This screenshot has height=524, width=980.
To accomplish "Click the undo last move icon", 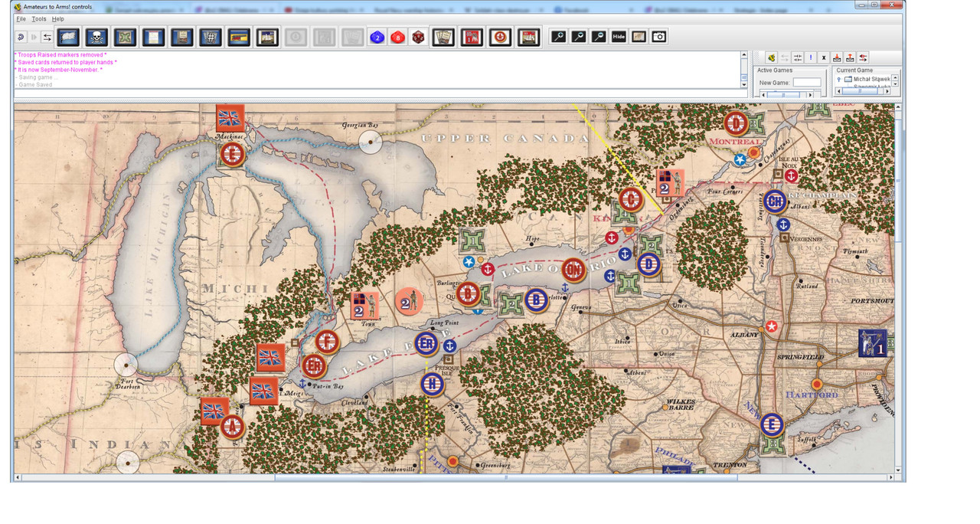I will 21,37.
